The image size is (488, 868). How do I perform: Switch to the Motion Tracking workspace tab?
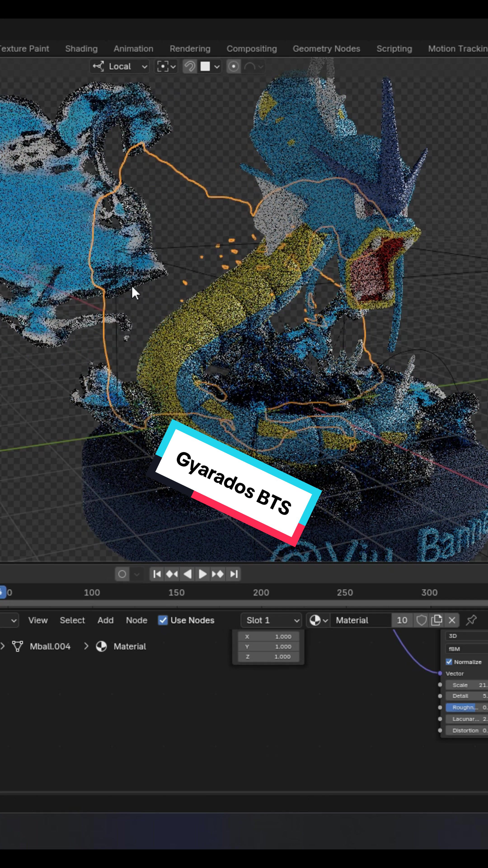pyautogui.click(x=458, y=49)
